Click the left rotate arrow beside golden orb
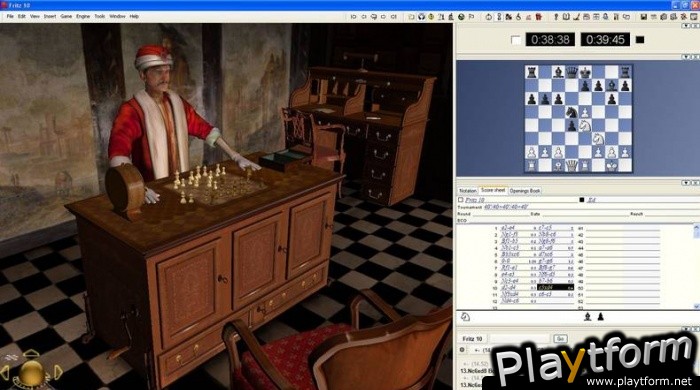 pos(5,373)
